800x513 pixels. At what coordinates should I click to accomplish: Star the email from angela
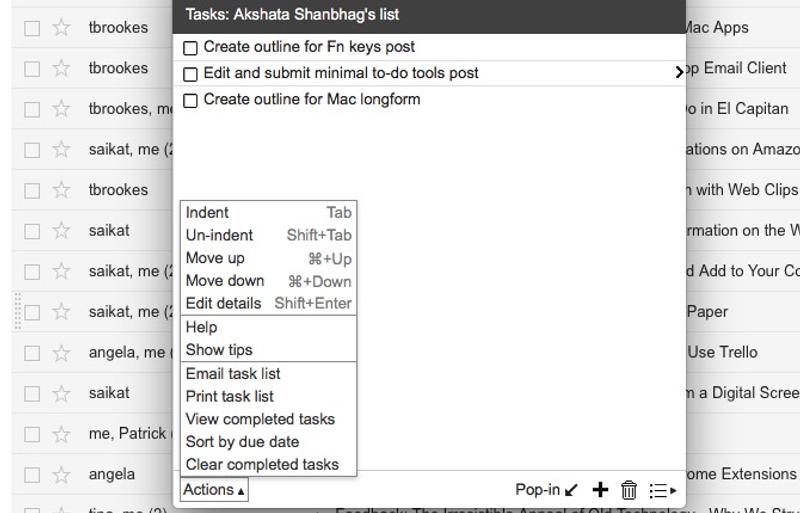coord(62,474)
